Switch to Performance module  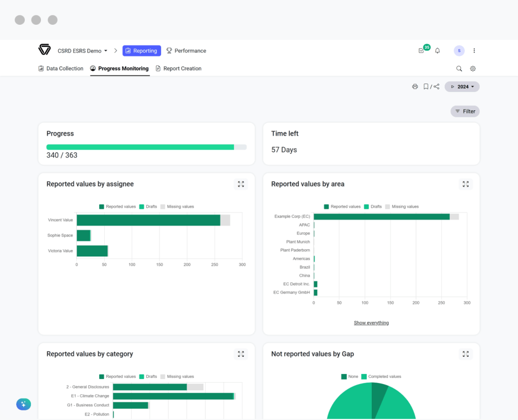point(186,51)
